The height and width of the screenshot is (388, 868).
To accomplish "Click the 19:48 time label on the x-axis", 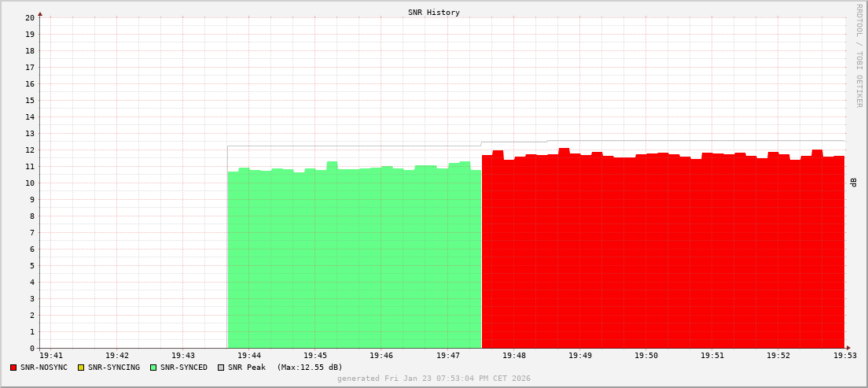I will (513, 357).
